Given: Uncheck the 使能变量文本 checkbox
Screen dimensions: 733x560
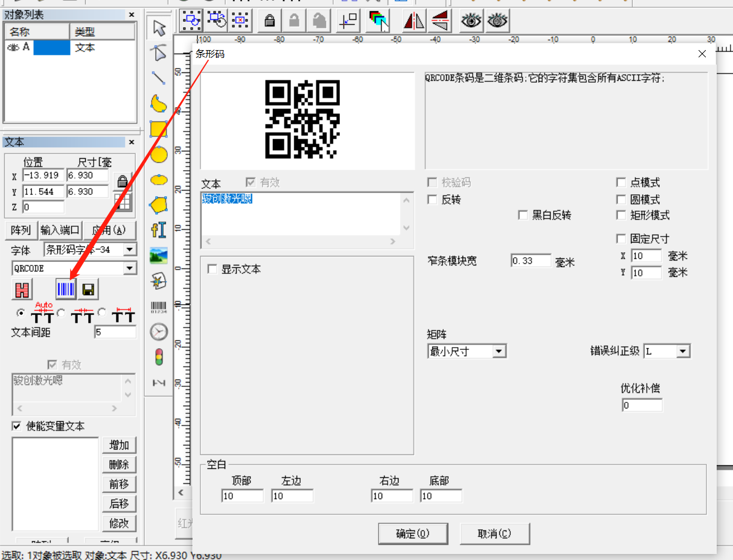Looking at the screenshot, I should 17,426.
